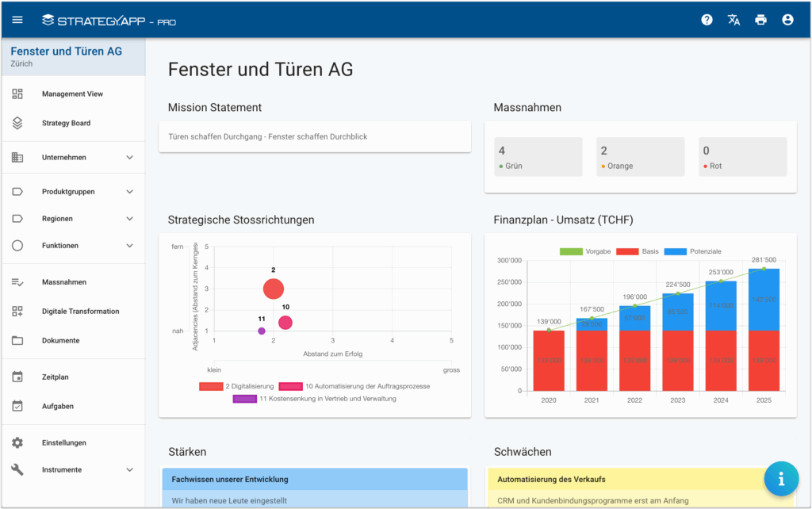
Task: Open the user account icon
Action: (787, 20)
